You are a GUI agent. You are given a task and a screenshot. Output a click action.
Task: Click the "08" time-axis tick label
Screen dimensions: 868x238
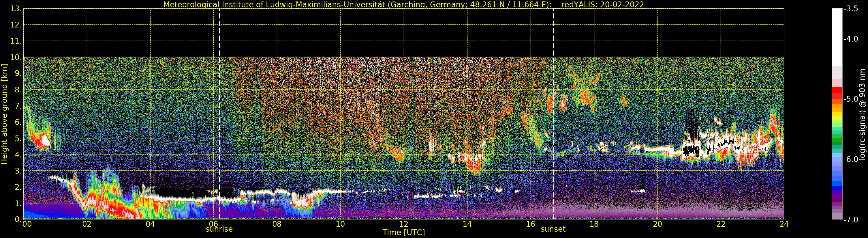277,224
